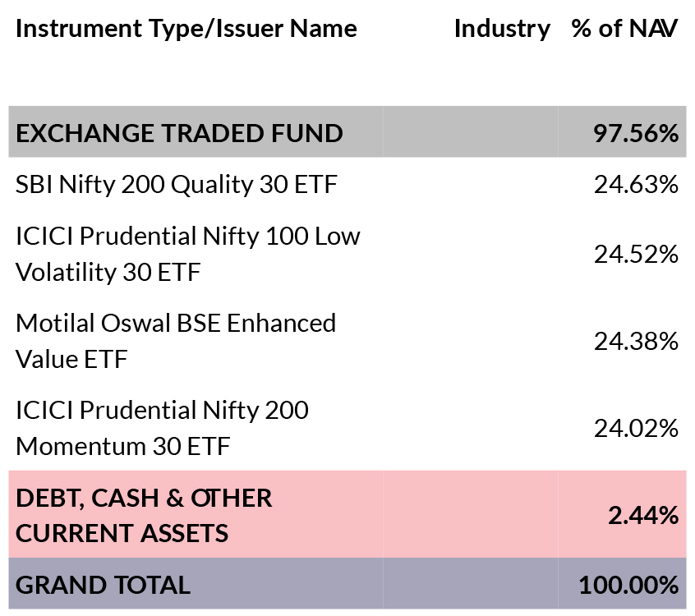Click empty Industry cell in Exchange Traded Fund row
The image size is (695, 616).
pos(470,131)
